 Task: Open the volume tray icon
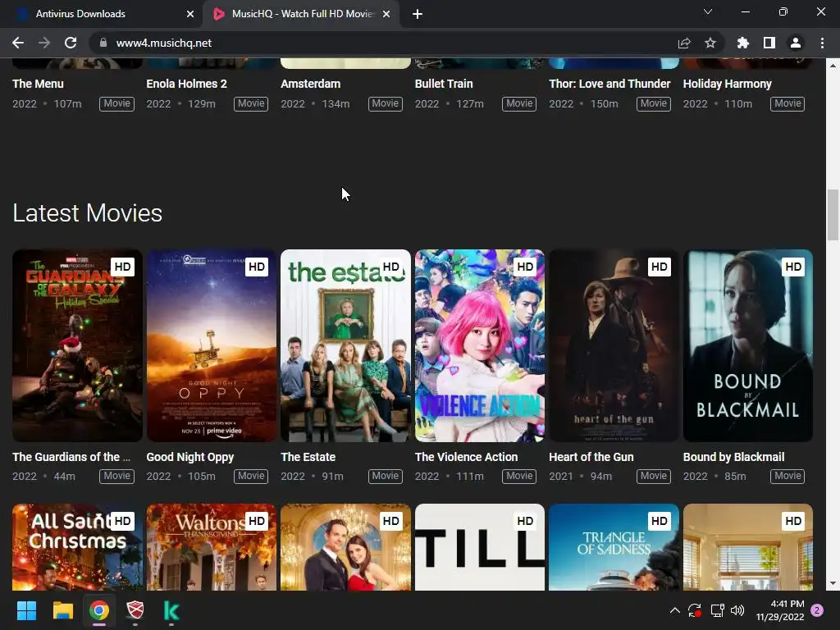tap(737, 610)
